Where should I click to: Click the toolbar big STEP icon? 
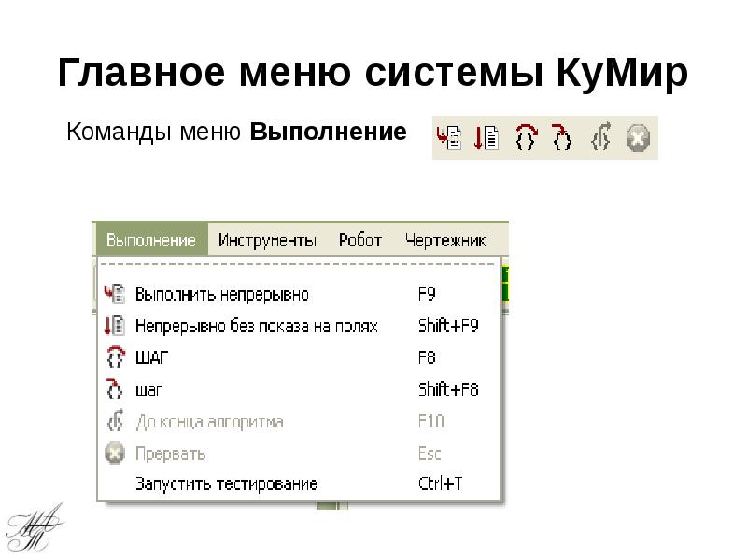(x=526, y=138)
